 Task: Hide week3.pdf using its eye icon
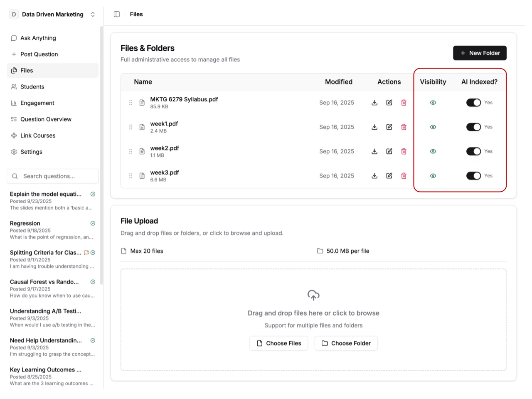click(x=433, y=176)
